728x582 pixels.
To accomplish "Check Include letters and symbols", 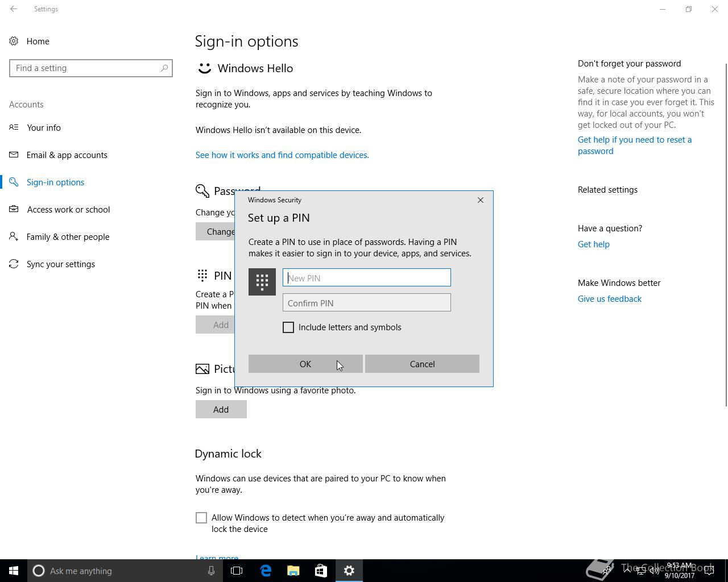I will 288,327.
